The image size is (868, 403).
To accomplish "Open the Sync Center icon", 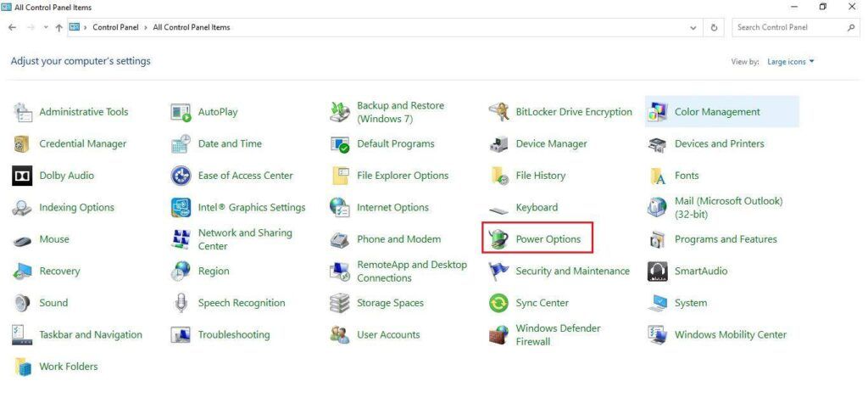I will [498, 303].
